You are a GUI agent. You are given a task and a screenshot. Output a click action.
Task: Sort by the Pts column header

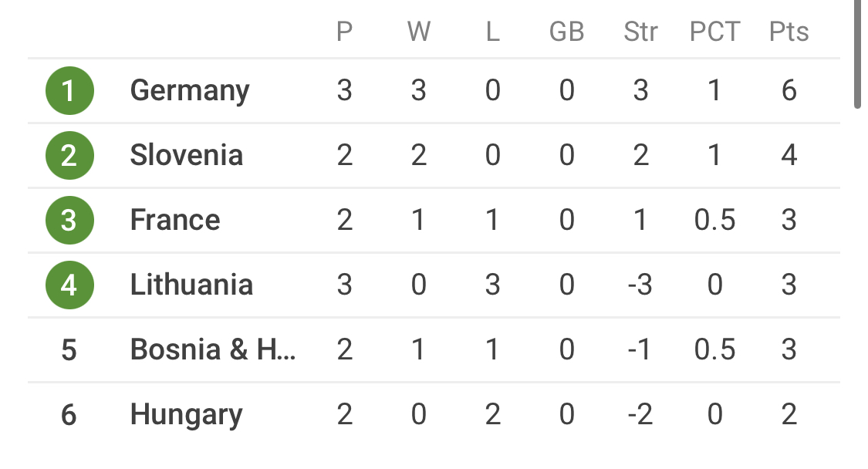click(789, 32)
